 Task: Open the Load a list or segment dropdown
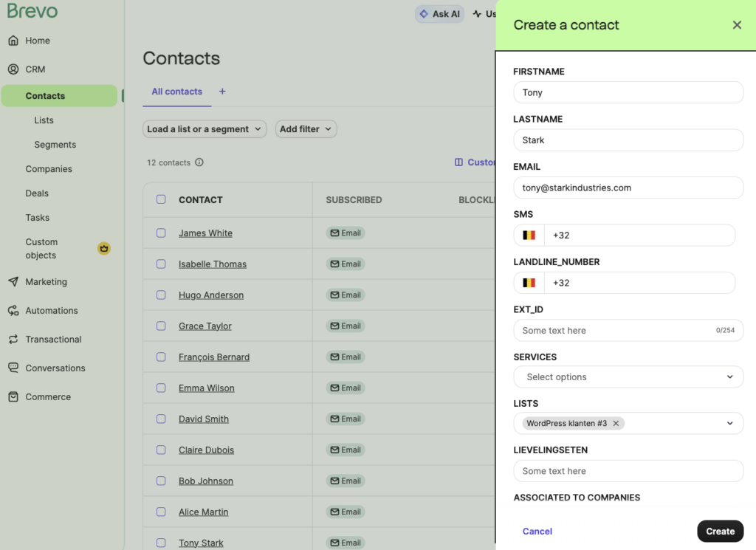coord(205,129)
